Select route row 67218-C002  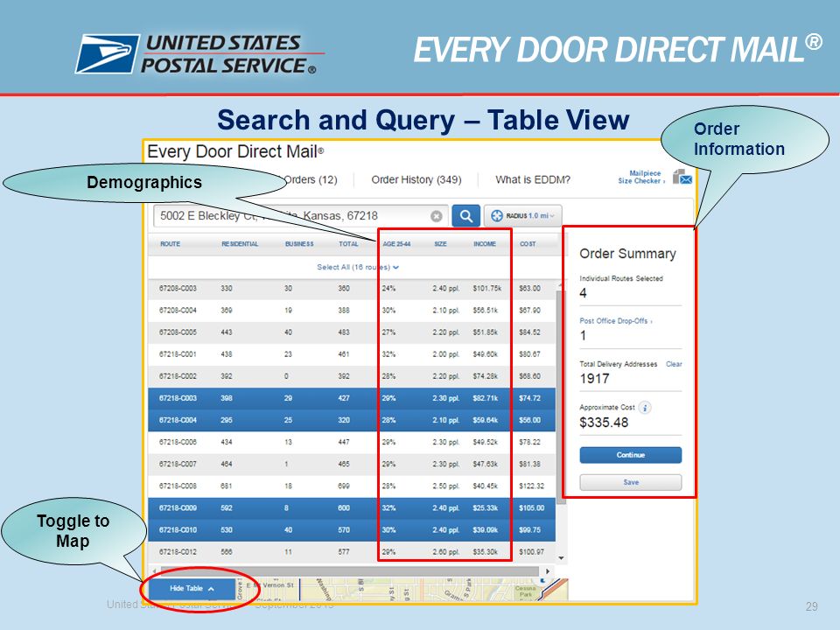352,376
